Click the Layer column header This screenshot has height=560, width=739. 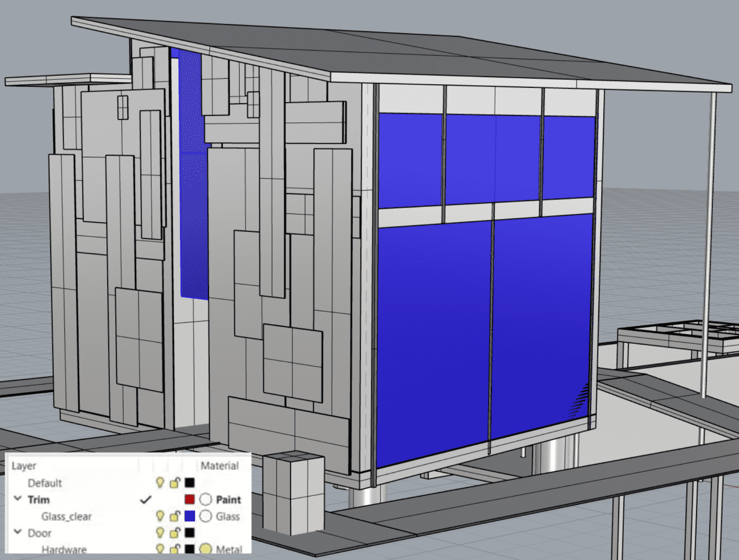(x=24, y=466)
